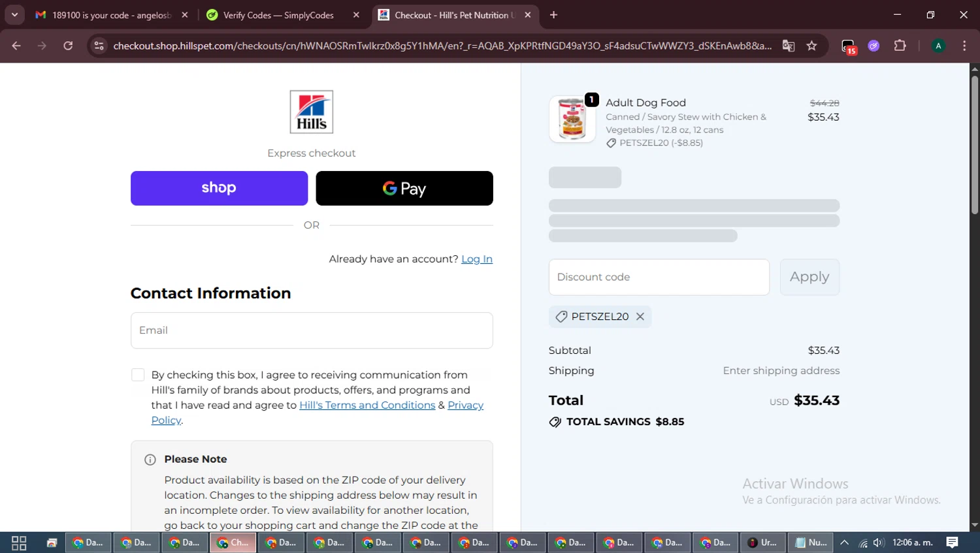Click the 'TOTAL SAVINGS $8.85' text
Image resolution: width=980 pixels, height=553 pixels.
pos(625,422)
